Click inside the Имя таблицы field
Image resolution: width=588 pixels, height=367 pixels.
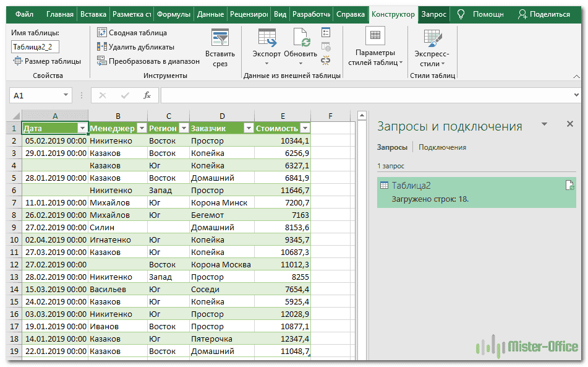tap(36, 46)
